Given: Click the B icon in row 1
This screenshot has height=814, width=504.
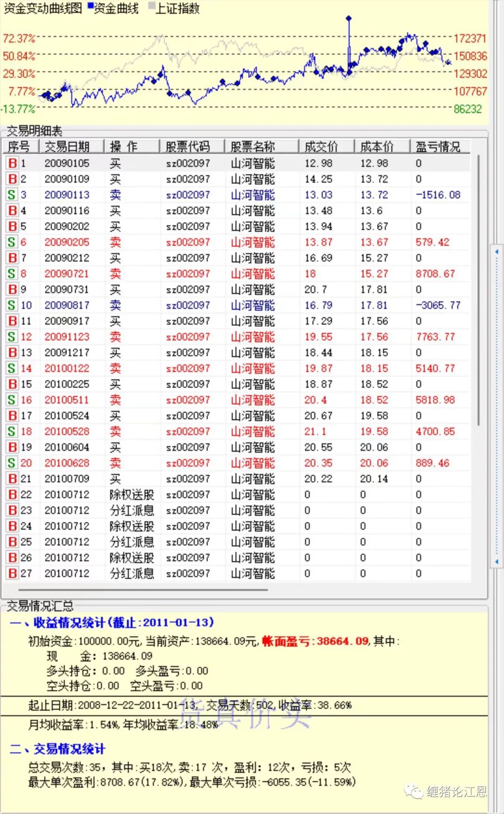Looking at the screenshot, I should [13, 163].
